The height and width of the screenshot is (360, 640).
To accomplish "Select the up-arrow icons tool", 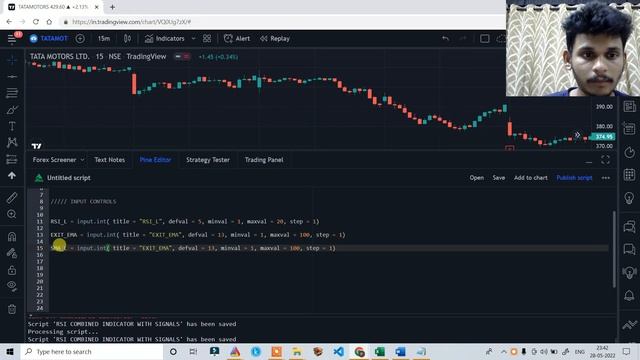I will pos(12,176).
